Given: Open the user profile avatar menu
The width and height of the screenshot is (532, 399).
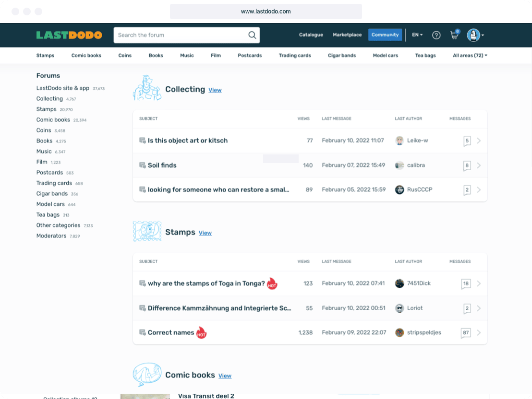Looking at the screenshot, I should (x=475, y=35).
